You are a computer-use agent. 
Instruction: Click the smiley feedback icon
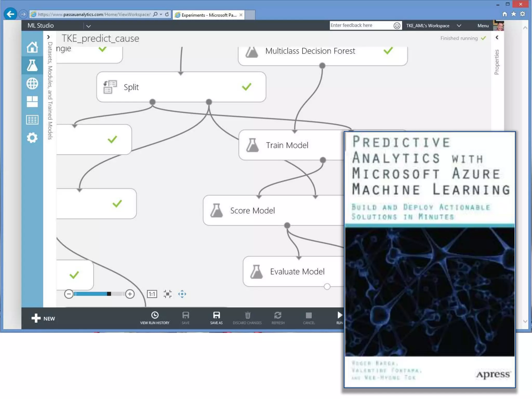tap(397, 25)
